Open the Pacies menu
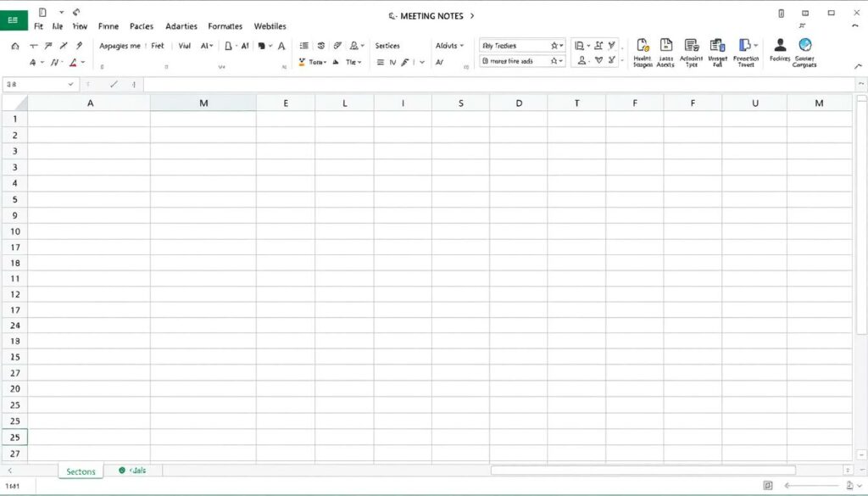Screen dimensions: 868x496 point(142,26)
